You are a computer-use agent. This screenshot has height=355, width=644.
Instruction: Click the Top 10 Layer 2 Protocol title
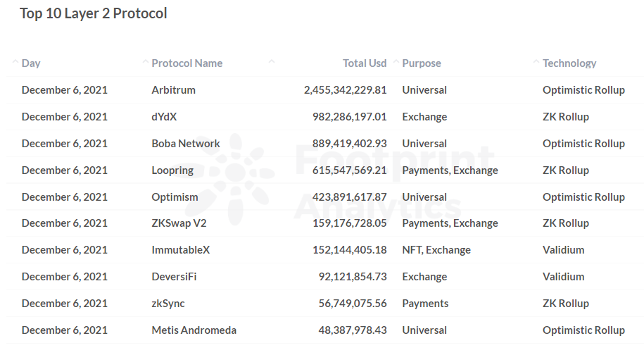tap(93, 13)
